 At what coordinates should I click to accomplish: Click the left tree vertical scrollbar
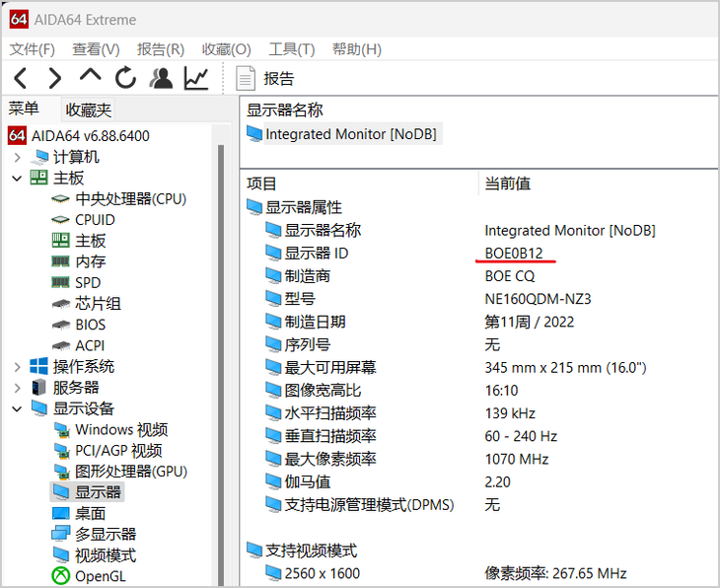[x=221, y=363]
